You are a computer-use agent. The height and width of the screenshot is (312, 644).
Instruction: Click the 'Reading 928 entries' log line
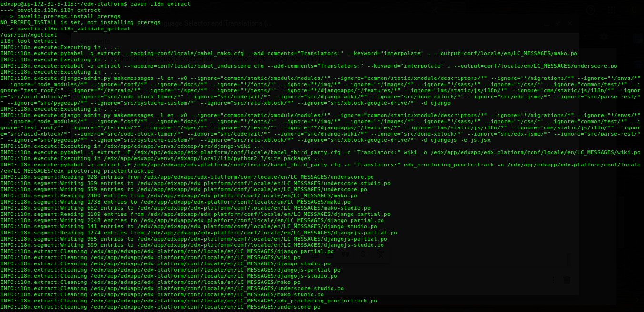187,177
